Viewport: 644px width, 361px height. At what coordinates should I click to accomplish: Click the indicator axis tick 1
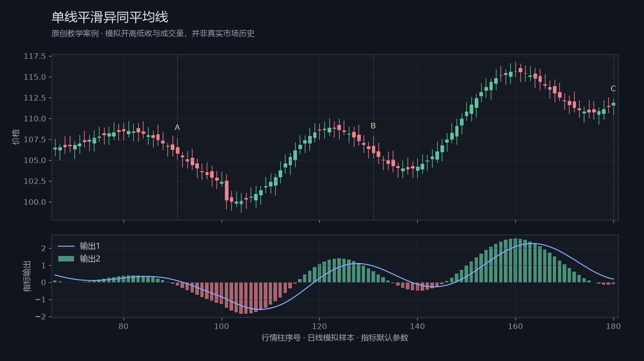[x=43, y=266]
